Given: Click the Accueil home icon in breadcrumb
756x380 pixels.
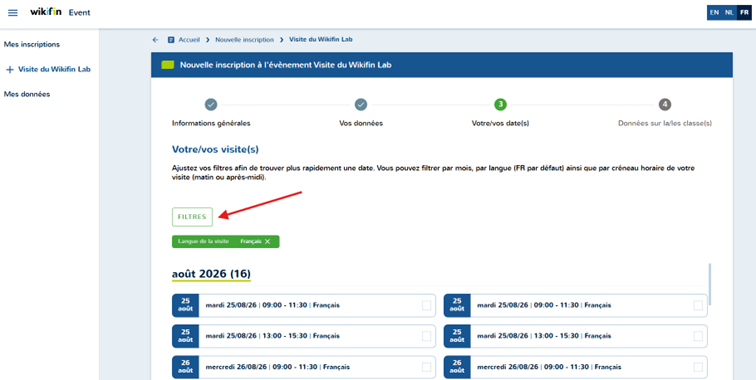Looking at the screenshot, I should (171, 40).
